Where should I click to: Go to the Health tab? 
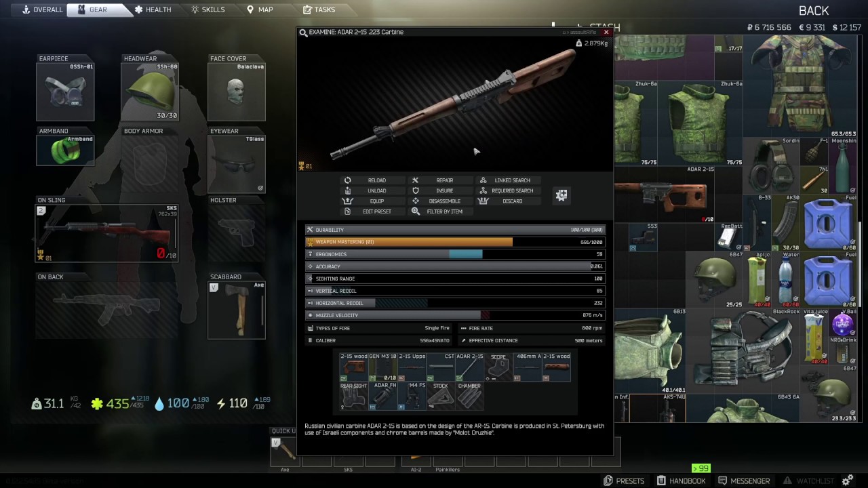[153, 9]
